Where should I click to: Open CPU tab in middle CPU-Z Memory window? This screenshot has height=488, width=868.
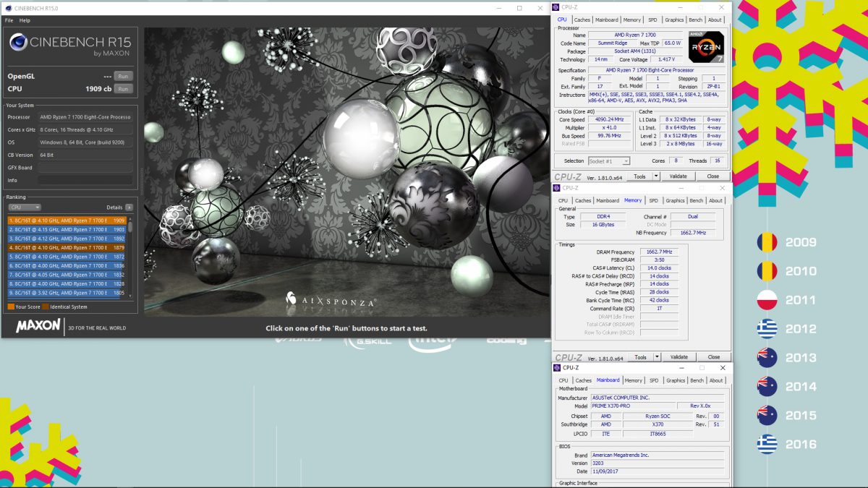click(563, 200)
